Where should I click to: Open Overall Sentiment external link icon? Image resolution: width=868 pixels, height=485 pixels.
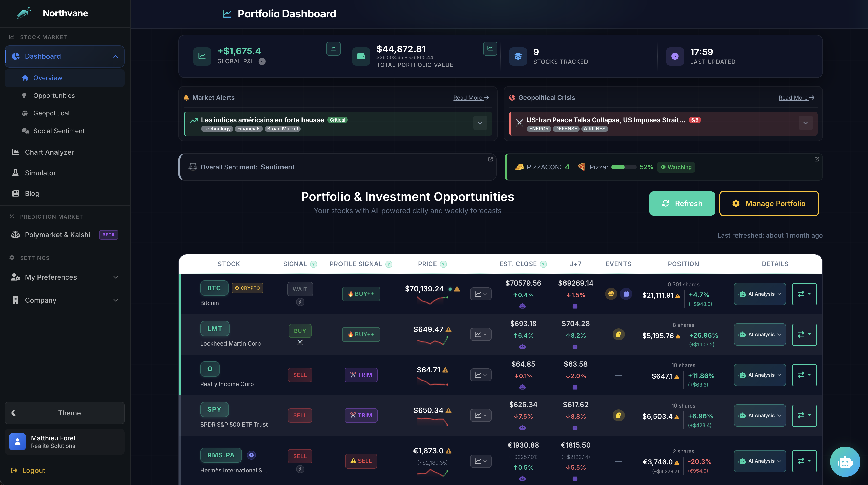(490, 159)
